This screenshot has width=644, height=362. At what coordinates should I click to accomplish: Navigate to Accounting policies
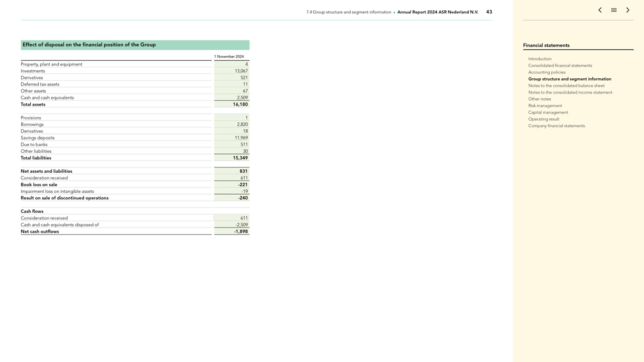pos(546,72)
